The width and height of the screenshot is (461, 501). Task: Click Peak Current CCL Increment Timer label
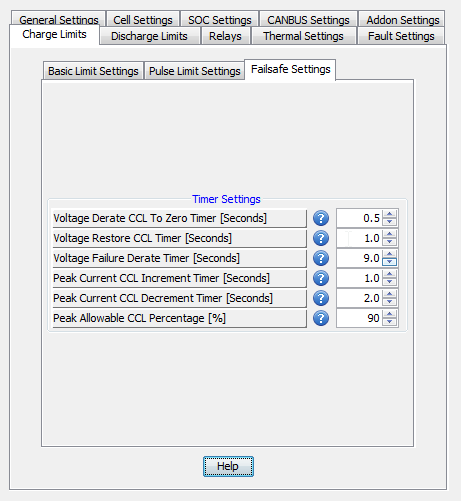[x=179, y=278]
